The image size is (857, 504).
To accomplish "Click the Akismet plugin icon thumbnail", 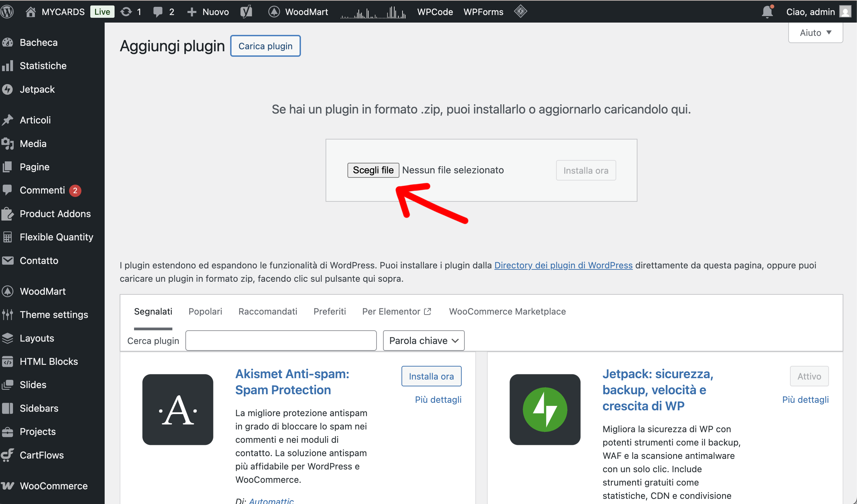I will click(x=178, y=409).
